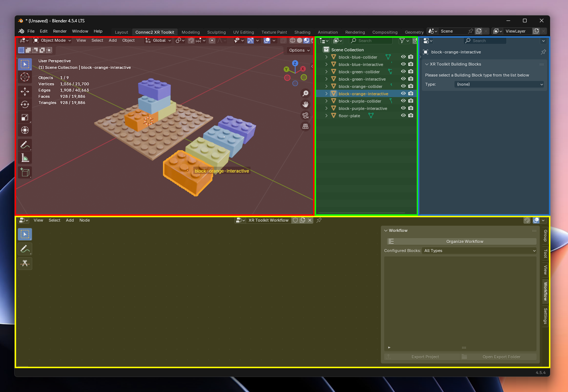Viewport: 568px width, 392px height.
Task: Choose the Annotate tool in 3D viewport
Action: click(25, 145)
